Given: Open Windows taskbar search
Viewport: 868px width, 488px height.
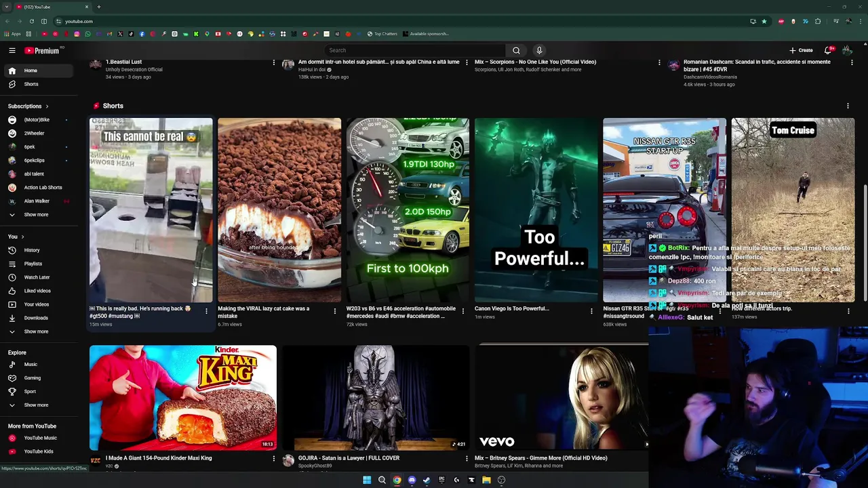Looking at the screenshot, I should tap(382, 480).
